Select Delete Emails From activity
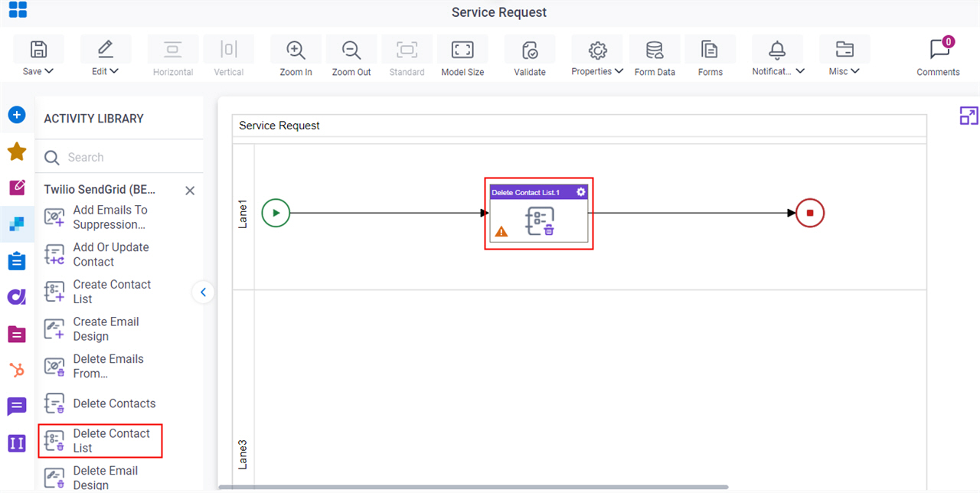The image size is (980, 493). 100,366
